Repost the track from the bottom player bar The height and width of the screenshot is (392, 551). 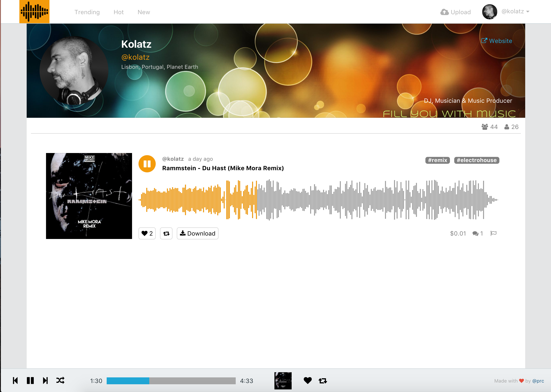(323, 381)
